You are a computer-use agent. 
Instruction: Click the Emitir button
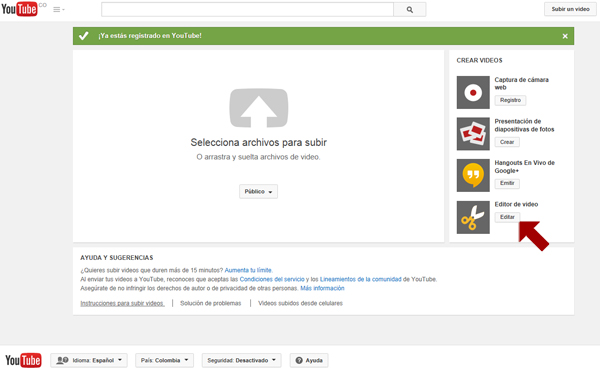(x=507, y=183)
